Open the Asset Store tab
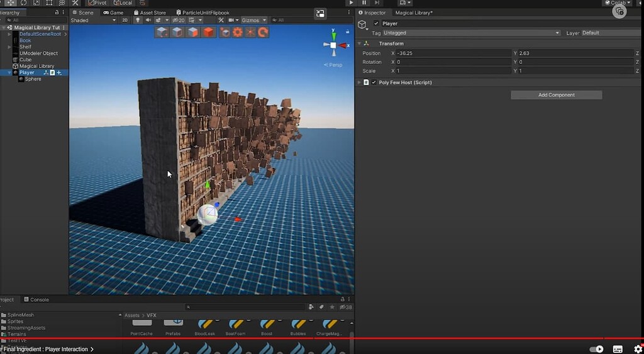The image size is (644, 354). [x=150, y=13]
